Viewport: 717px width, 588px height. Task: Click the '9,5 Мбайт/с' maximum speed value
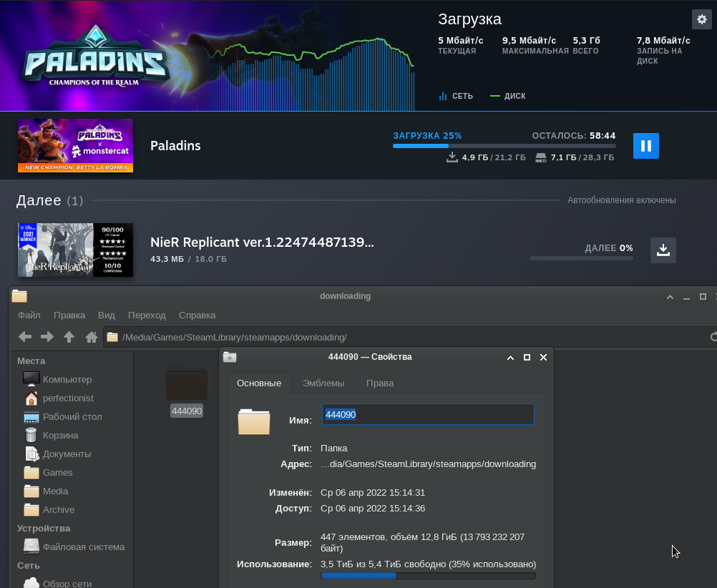(x=529, y=40)
